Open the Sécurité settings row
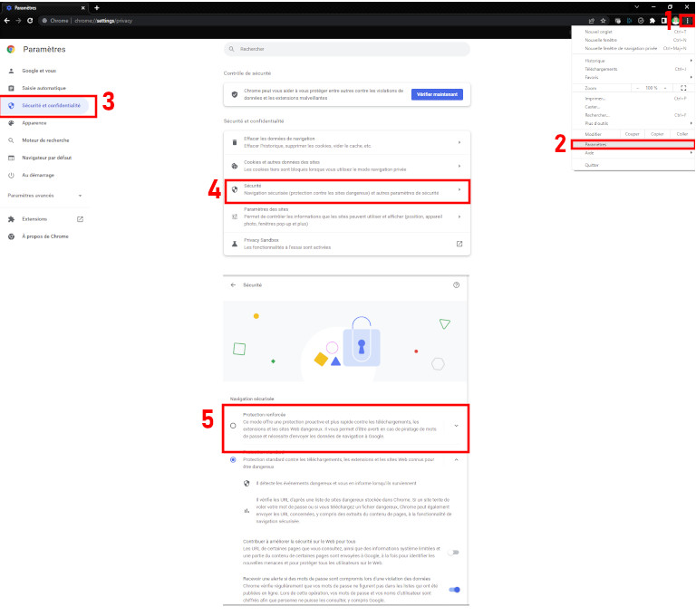This screenshot has height=616, width=696. [347, 189]
